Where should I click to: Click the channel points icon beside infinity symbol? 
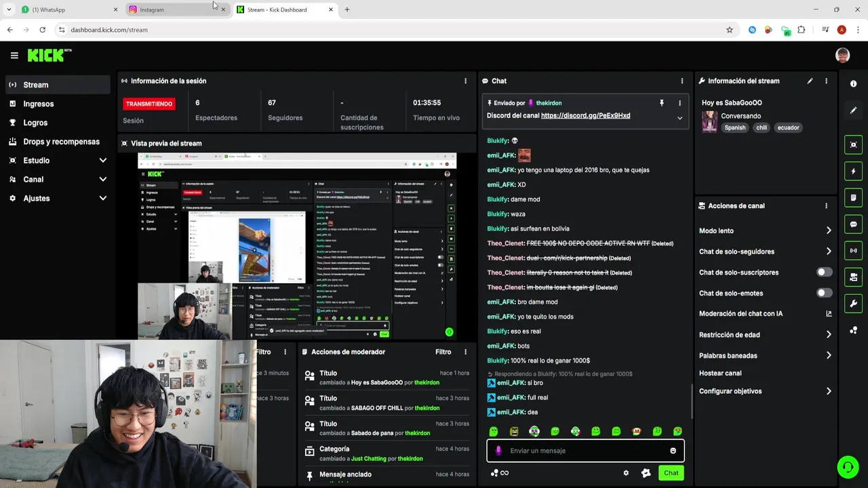coord(494,473)
